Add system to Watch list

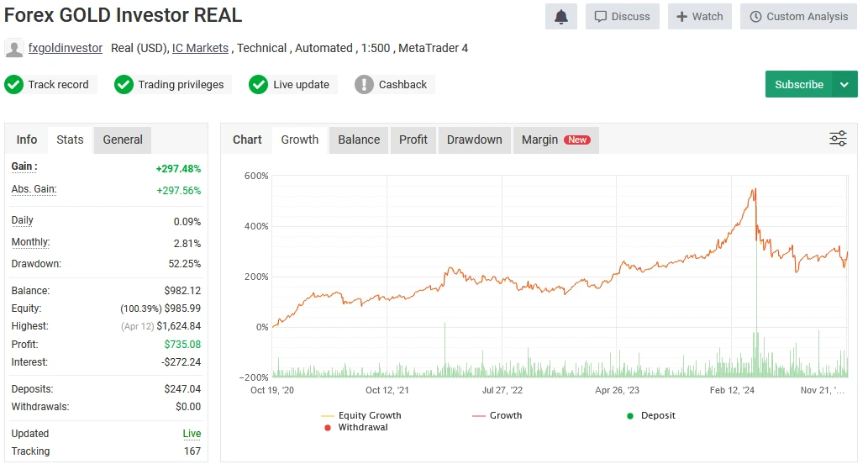pos(700,17)
